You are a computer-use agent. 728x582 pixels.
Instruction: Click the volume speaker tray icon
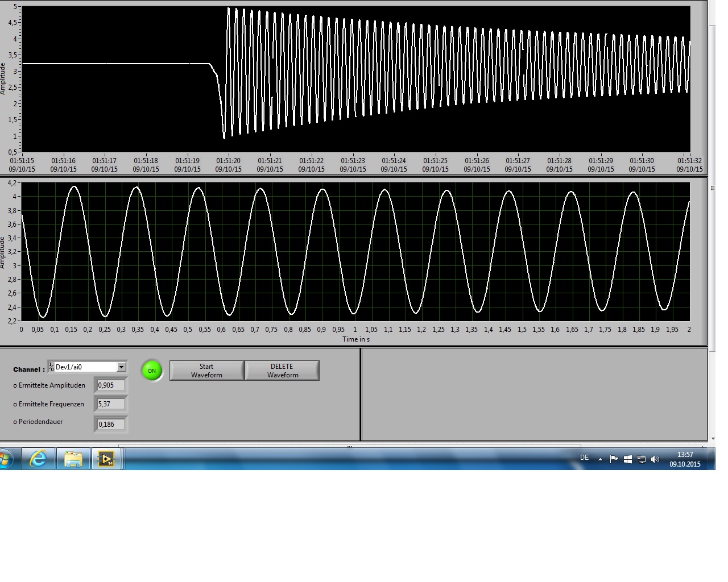pyautogui.click(x=655, y=459)
